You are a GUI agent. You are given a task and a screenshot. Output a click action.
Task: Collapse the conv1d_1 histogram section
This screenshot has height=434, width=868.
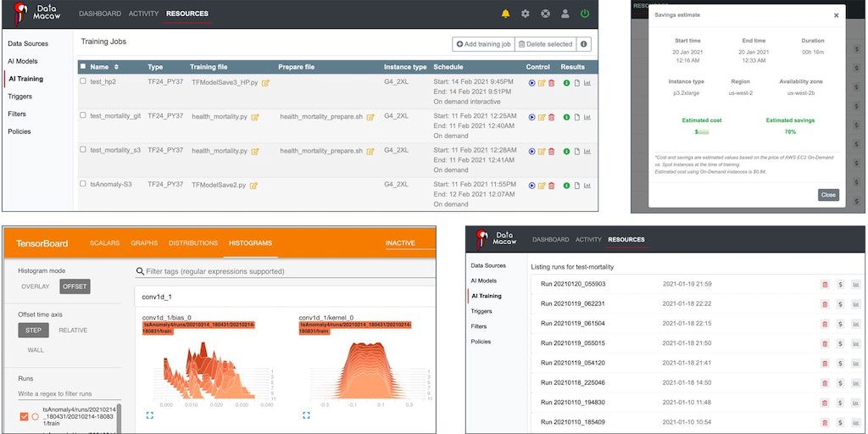click(x=158, y=298)
